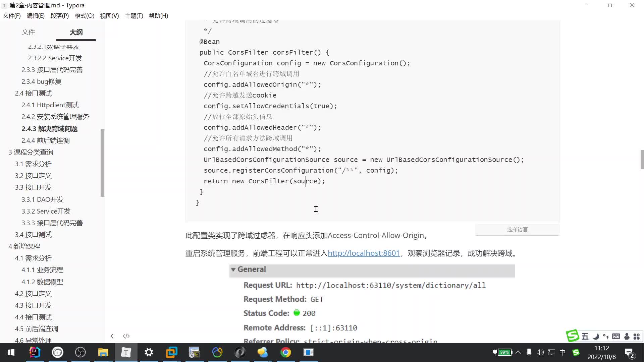Open the 格式(O) menu
Viewport: 644px width, 362px height.
pos(85,16)
